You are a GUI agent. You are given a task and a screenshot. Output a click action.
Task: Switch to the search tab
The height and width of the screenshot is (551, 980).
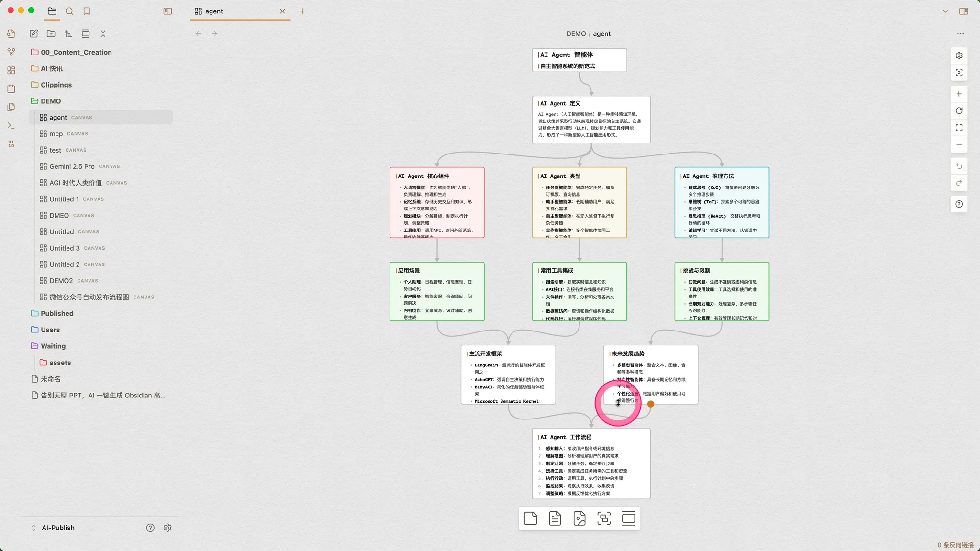69,11
